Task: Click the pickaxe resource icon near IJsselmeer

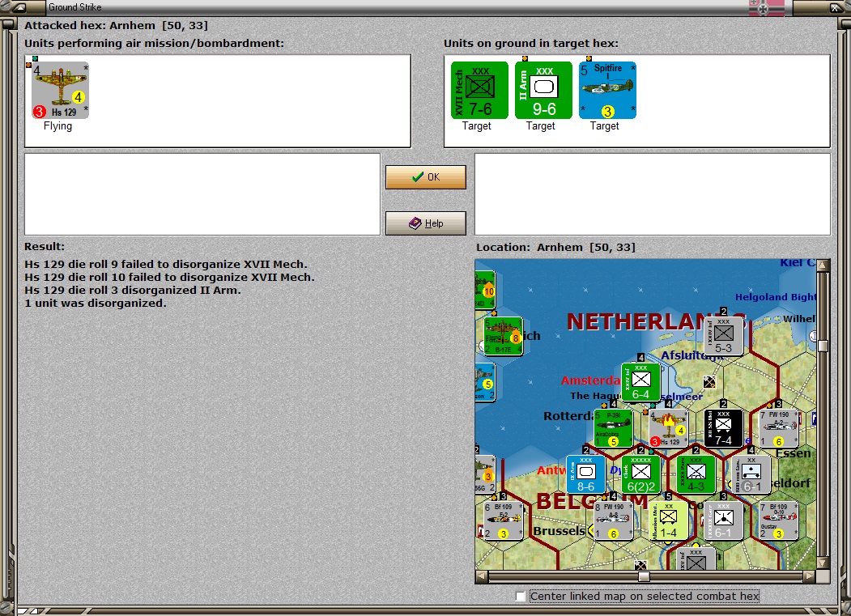Action: pos(709,382)
